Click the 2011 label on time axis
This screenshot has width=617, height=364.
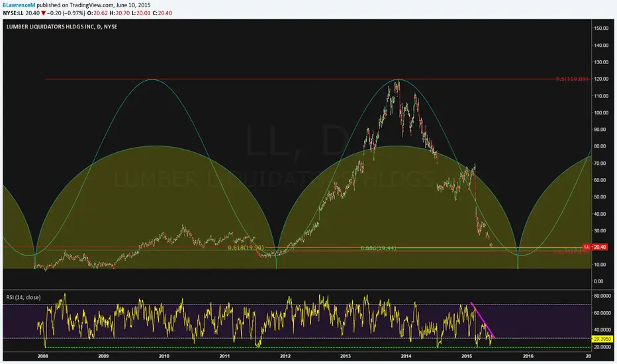point(224,356)
